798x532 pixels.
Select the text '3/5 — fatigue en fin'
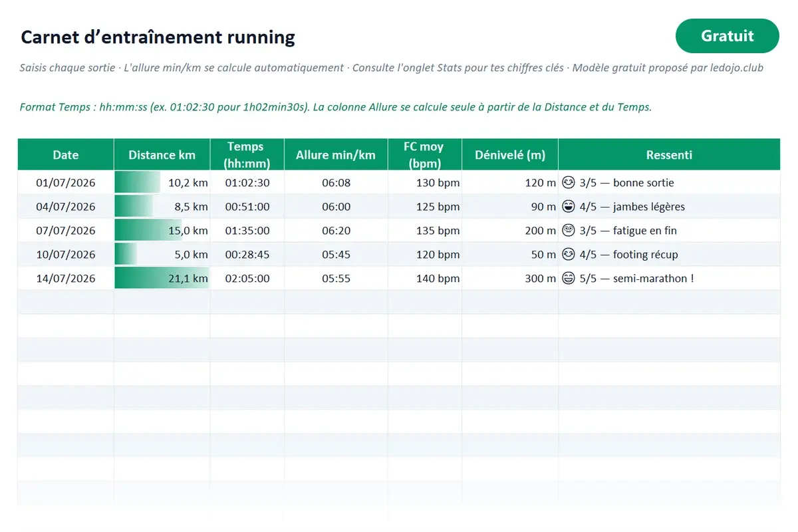coord(628,231)
